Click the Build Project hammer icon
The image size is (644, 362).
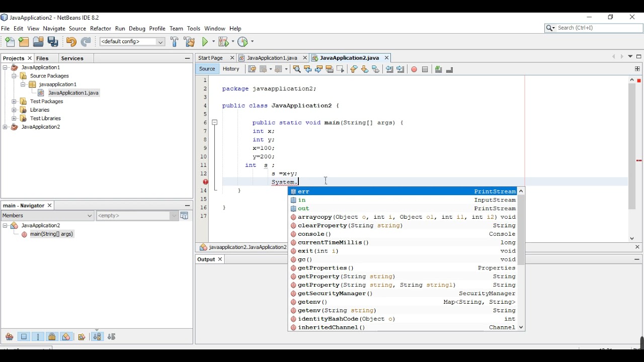click(x=175, y=42)
